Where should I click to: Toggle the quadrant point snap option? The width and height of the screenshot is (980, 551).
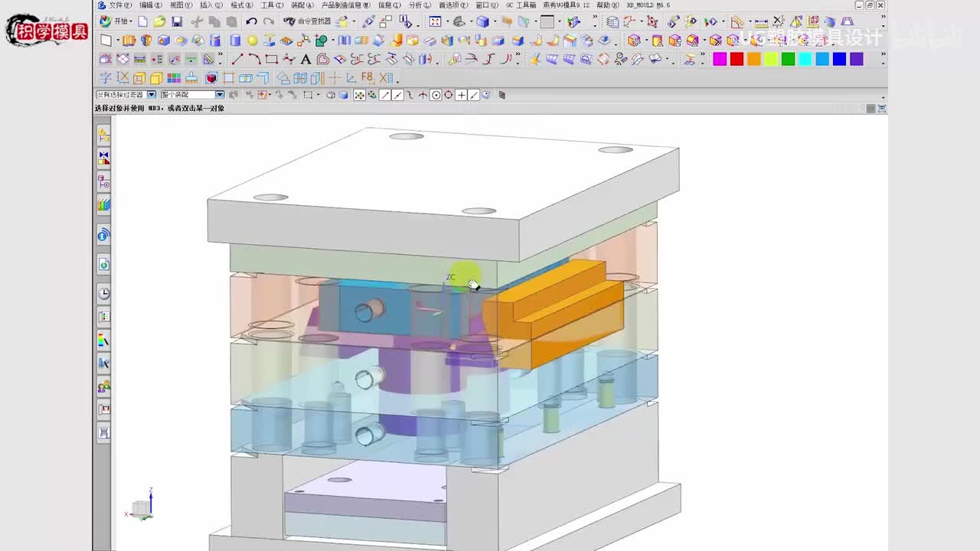coord(449,95)
